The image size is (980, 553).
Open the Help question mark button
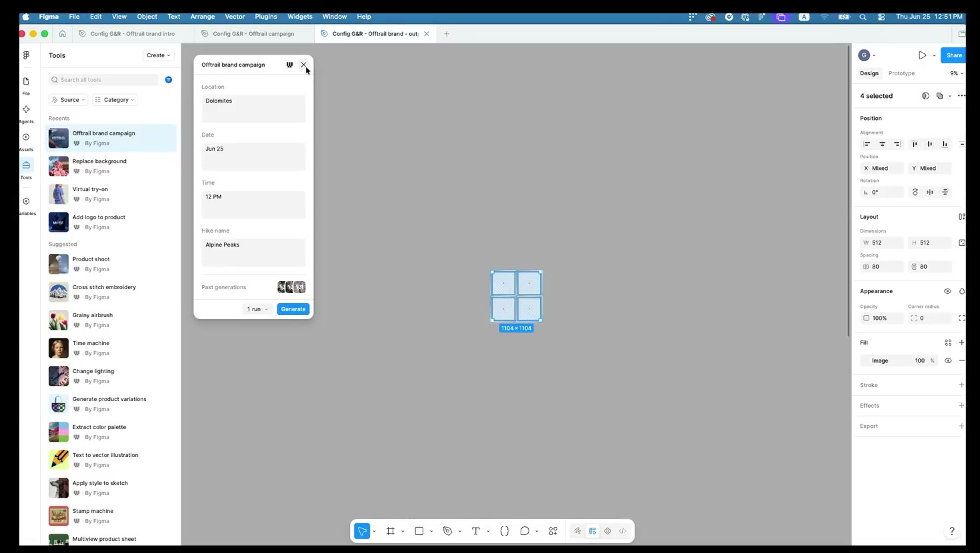tap(951, 531)
